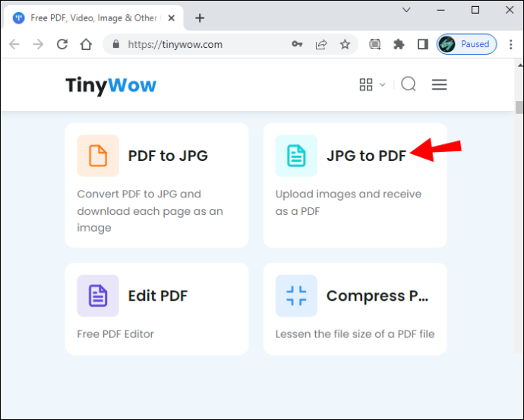Open the JPG to PDF tool title
The image size is (524, 420).
(x=366, y=156)
